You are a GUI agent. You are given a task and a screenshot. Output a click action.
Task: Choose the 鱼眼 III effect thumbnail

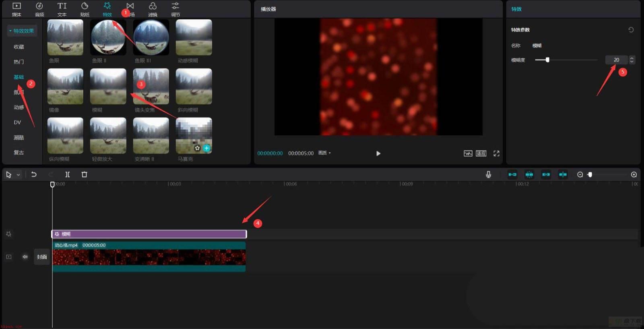tap(151, 37)
